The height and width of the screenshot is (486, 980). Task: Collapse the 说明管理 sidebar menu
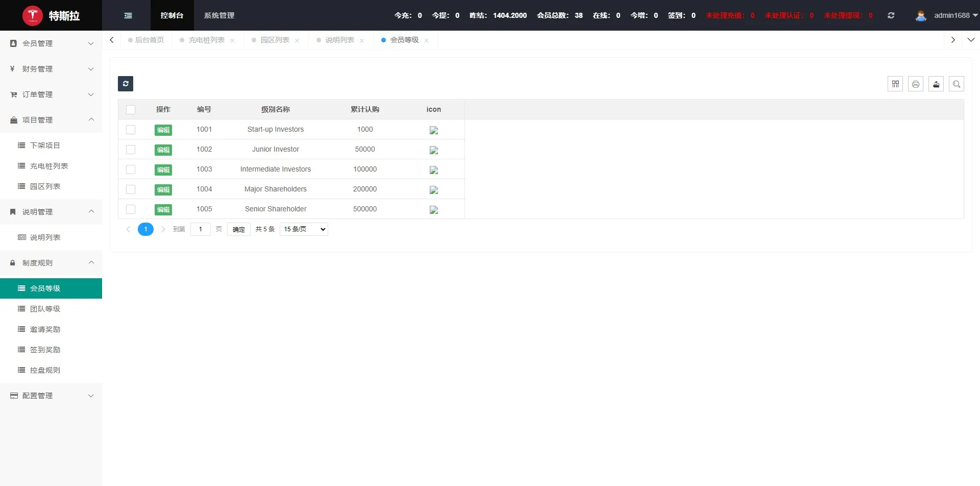[51, 212]
